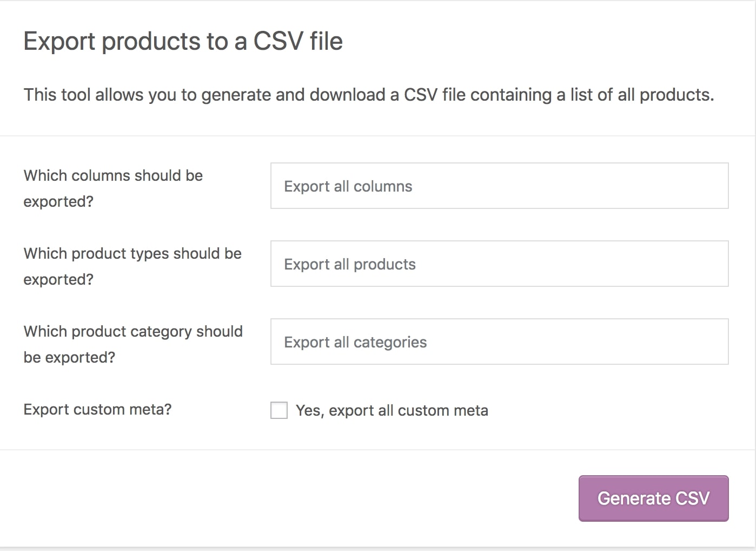Click the tool description paragraph text
This screenshot has height=551, width=756.
pyautogui.click(x=368, y=95)
